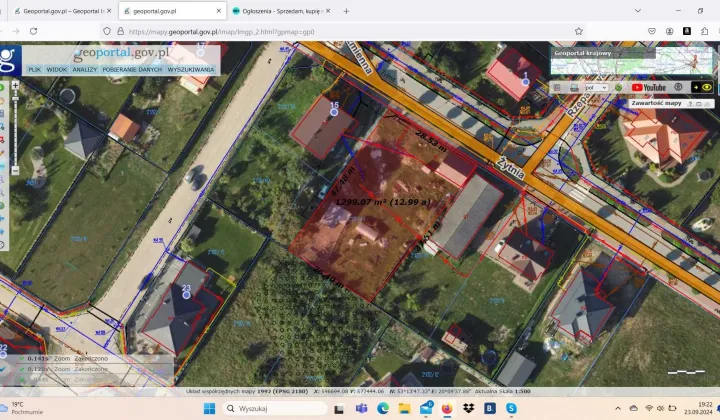Screen dimensions: 720x420
Task: Open the language dropdown 'pol'
Action: [597, 88]
